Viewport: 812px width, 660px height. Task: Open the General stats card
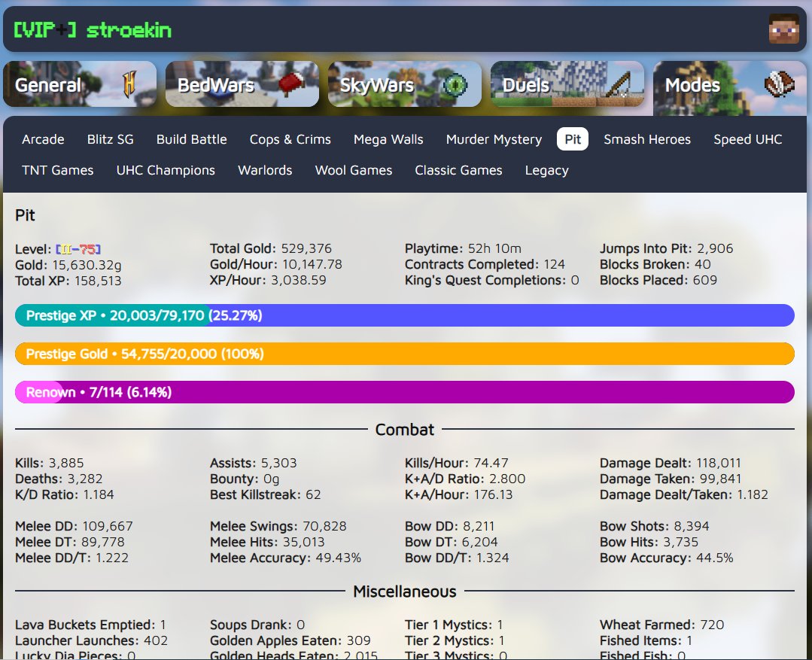click(x=80, y=84)
